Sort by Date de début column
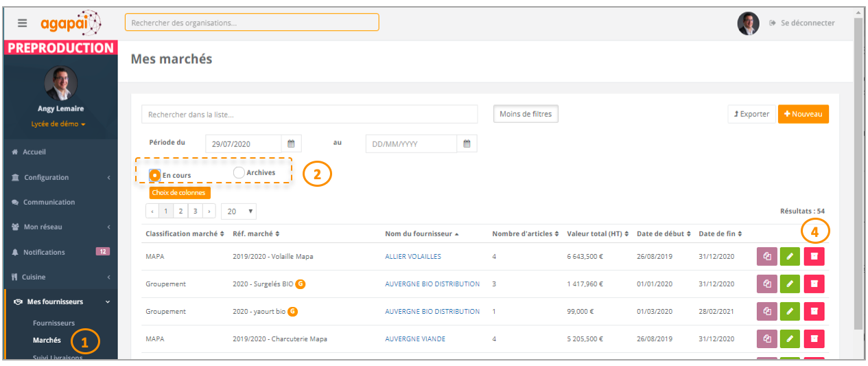This screenshot has width=868, height=366. [x=664, y=233]
